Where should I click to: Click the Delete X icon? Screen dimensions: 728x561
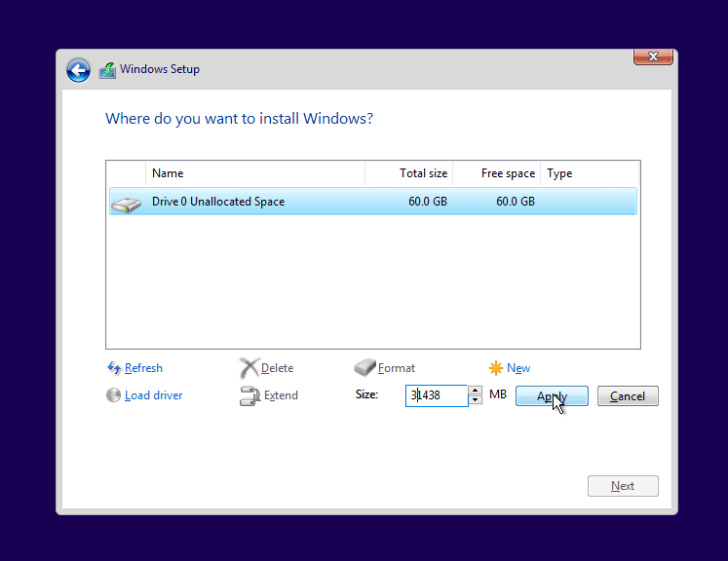point(249,368)
